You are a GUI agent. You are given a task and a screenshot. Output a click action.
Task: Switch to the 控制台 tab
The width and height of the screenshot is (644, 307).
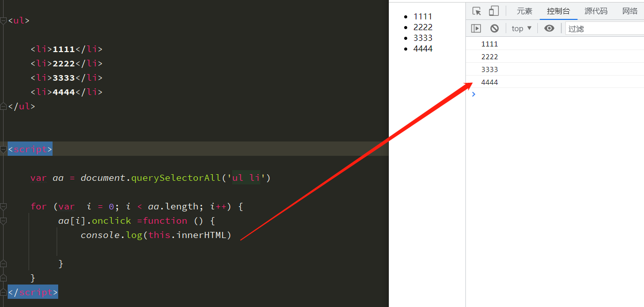pyautogui.click(x=558, y=11)
